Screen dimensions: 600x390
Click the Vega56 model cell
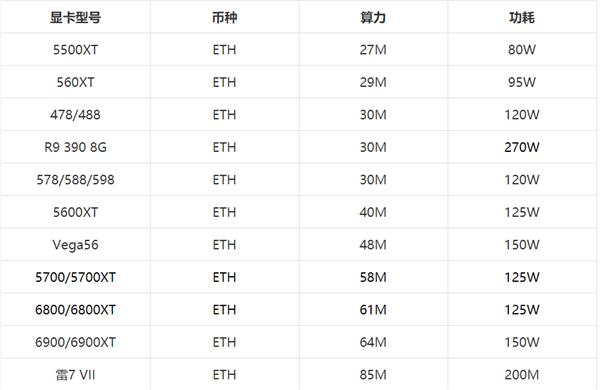(75, 245)
